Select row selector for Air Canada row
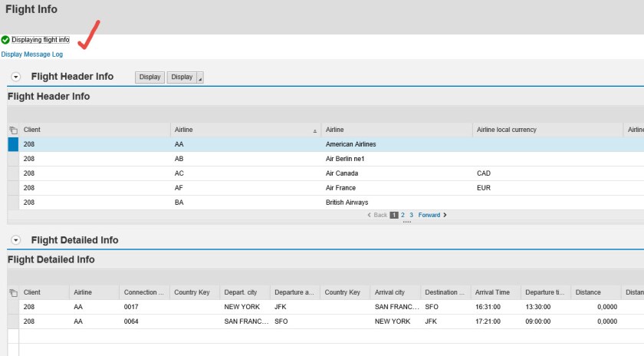The image size is (644, 356). point(12,173)
